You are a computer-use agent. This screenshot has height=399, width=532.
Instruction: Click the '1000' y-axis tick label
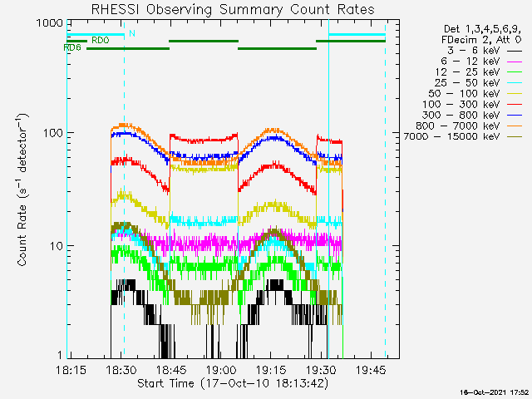(50, 23)
